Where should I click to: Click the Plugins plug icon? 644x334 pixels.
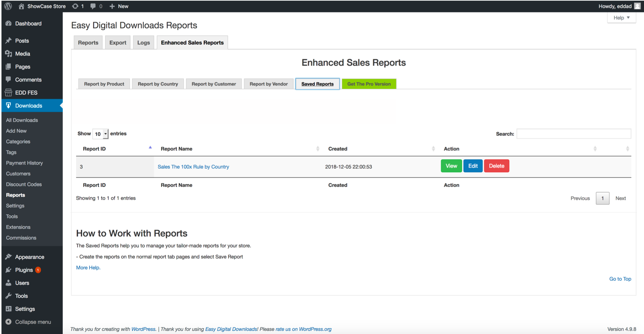pyautogui.click(x=9, y=270)
